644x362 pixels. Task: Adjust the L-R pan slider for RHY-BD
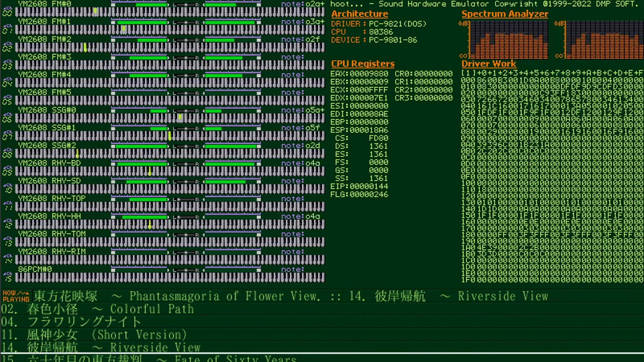(x=186, y=164)
